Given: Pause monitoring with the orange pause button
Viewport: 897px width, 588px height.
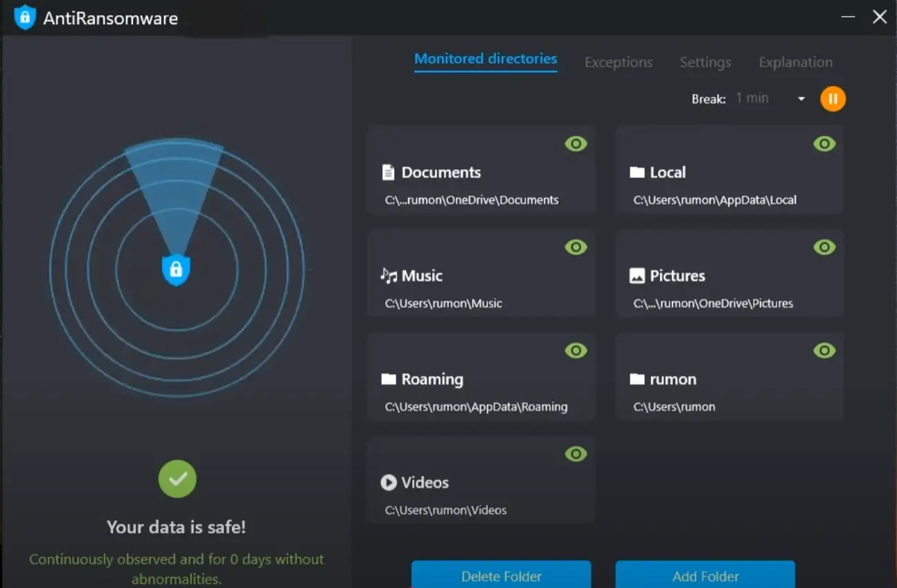Looking at the screenshot, I should (833, 99).
